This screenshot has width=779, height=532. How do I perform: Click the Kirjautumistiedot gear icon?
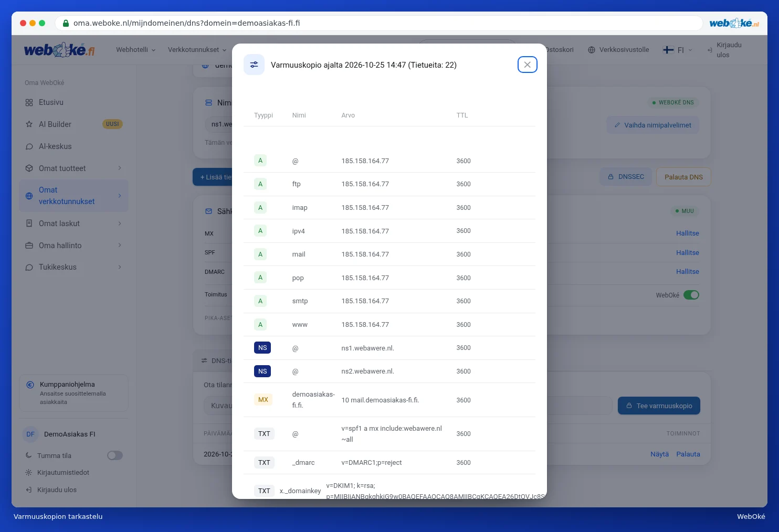29,473
